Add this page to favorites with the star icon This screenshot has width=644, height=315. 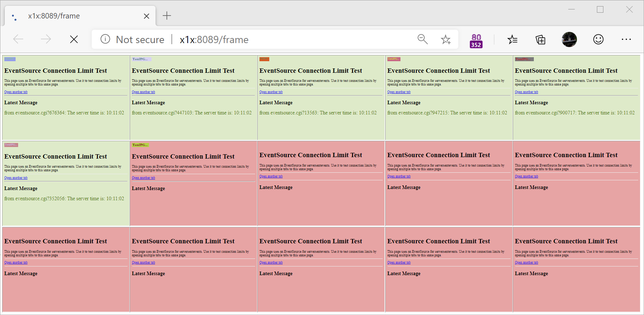[445, 39]
